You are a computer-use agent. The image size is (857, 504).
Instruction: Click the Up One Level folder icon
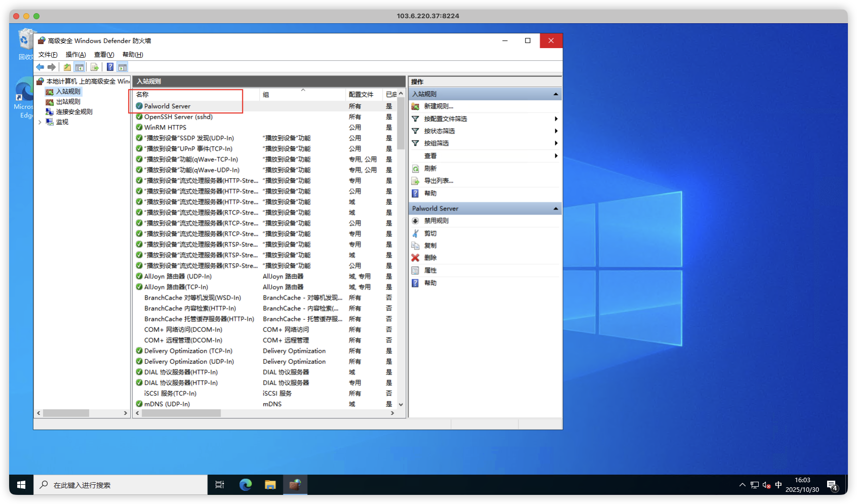(x=67, y=67)
